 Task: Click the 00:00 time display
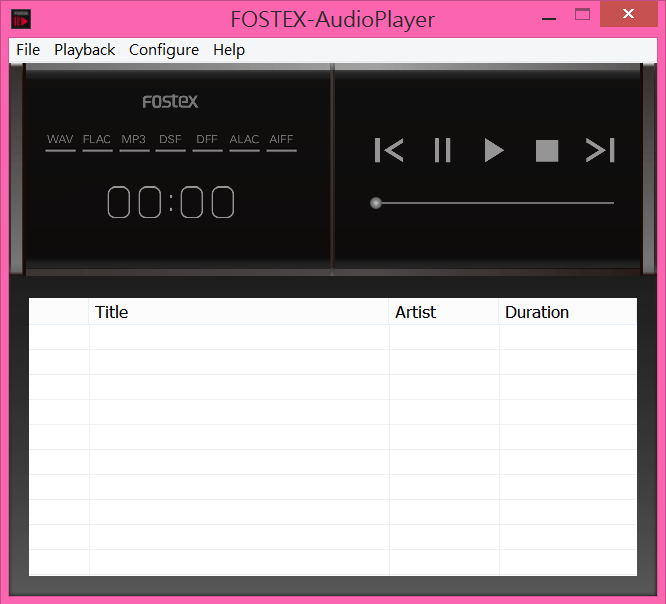171,202
